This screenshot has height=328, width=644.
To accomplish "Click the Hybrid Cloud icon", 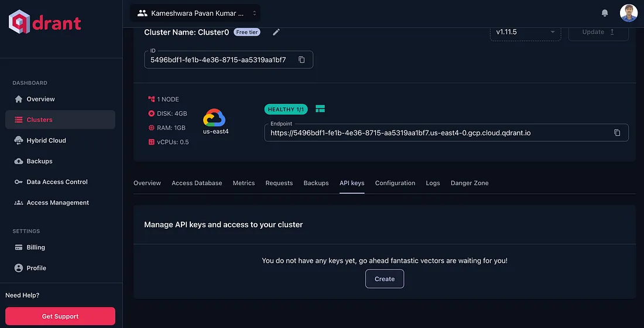I will (19, 141).
